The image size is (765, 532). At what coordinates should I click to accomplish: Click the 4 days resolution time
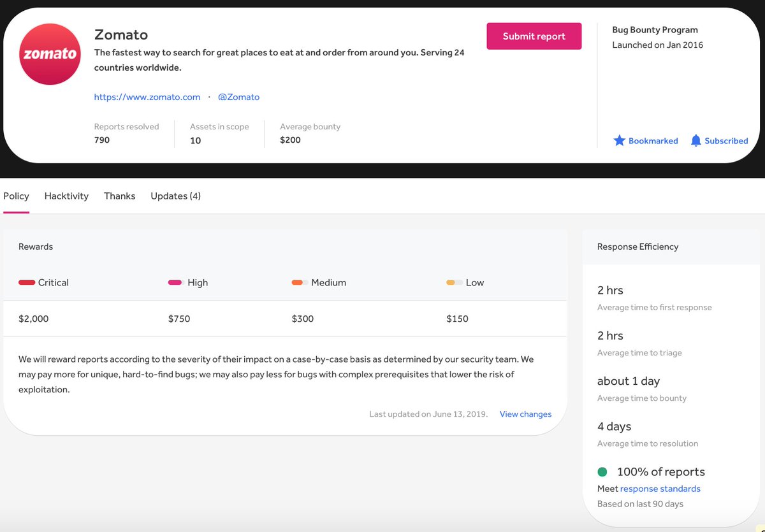(x=614, y=426)
